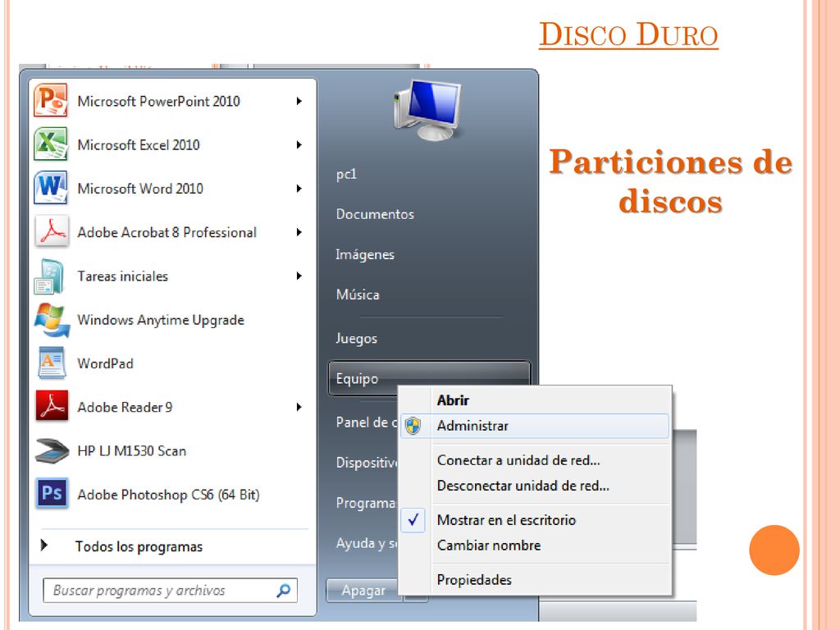Launch WordPad from its icon
This screenshot has width=840, height=630.
[52, 363]
